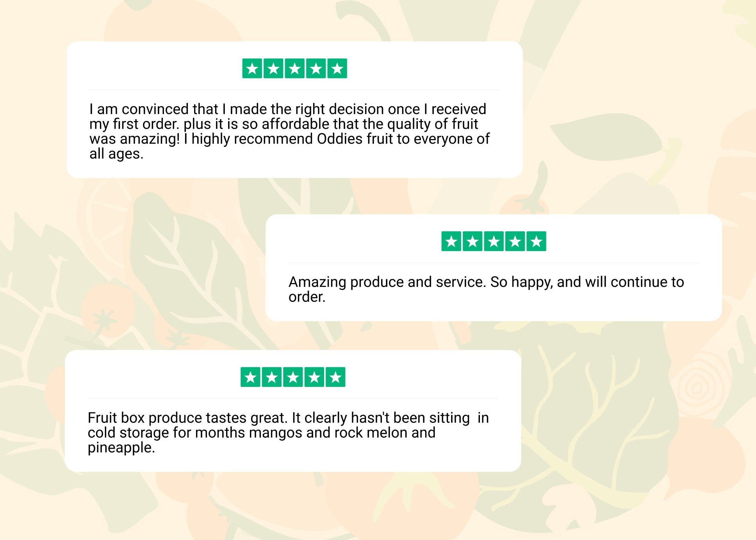
Task: Select the fourth star in the 'Amazing produce' review
Action: coord(515,241)
